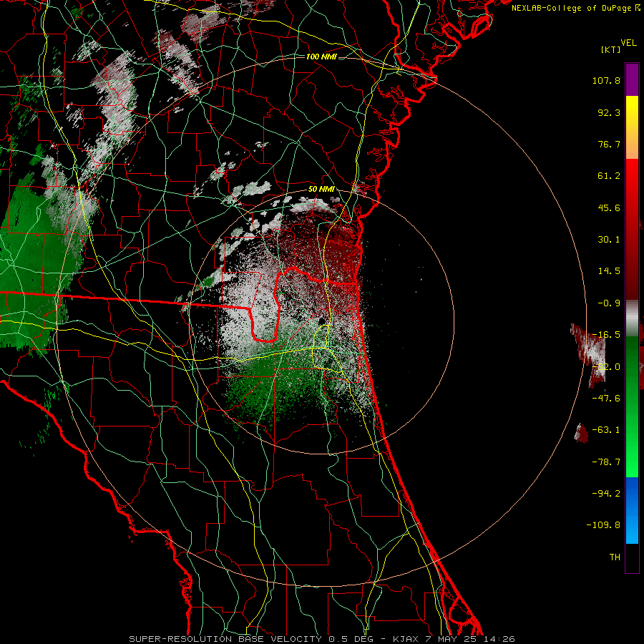Click the 61.2 scale value
644x644 pixels.
tap(609, 176)
